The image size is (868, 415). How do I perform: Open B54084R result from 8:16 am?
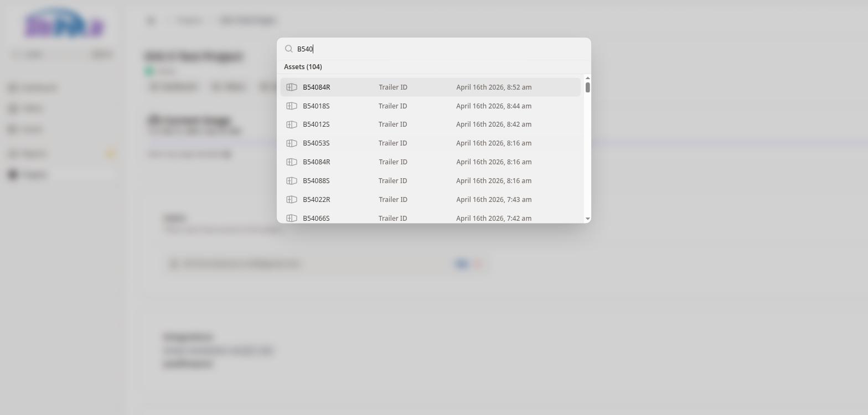[317, 162]
